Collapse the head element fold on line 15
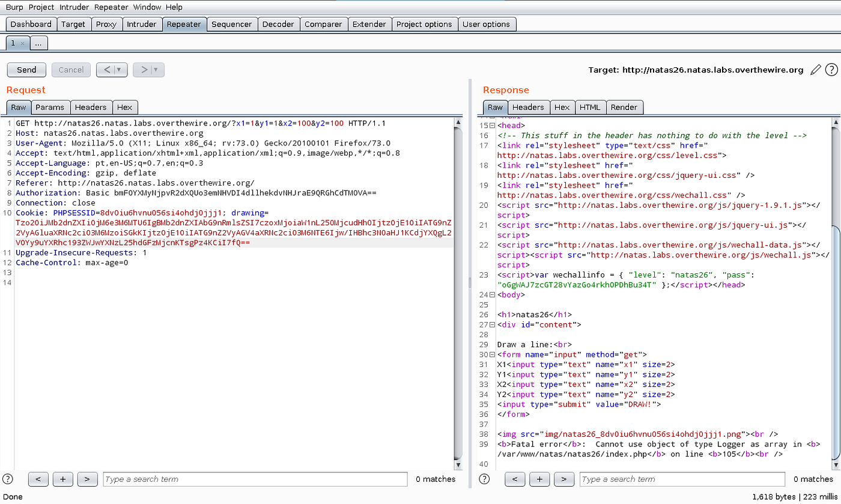This screenshot has width=841, height=504. [x=492, y=126]
